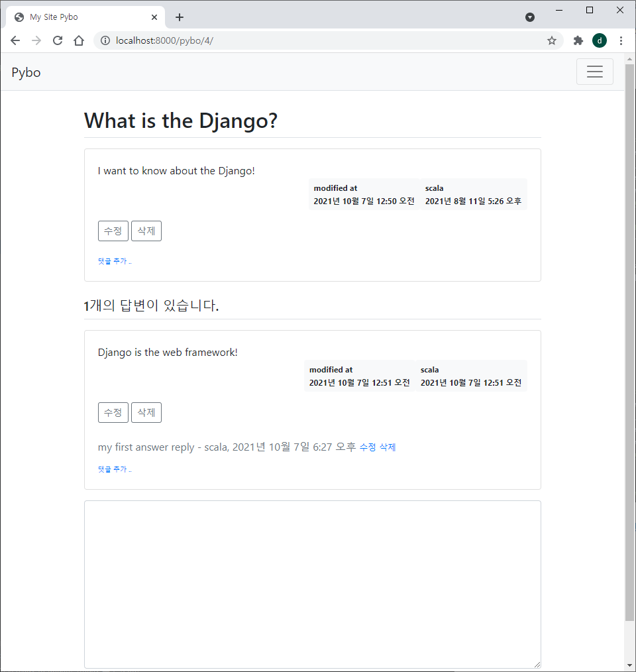Screen dimensions: 636x672
Task: Add a comment to the question via 댓글 추가
Action: pyautogui.click(x=115, y=261)
